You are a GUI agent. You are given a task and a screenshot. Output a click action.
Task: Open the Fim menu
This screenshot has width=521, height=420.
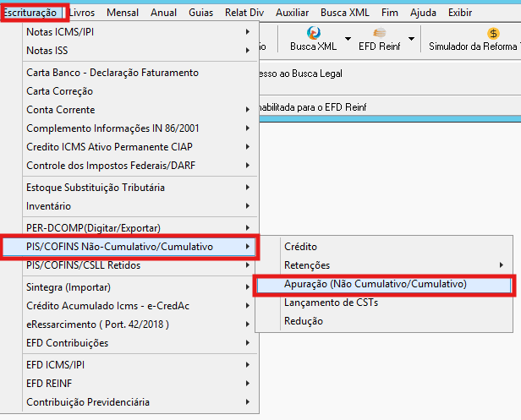point(389,13)
